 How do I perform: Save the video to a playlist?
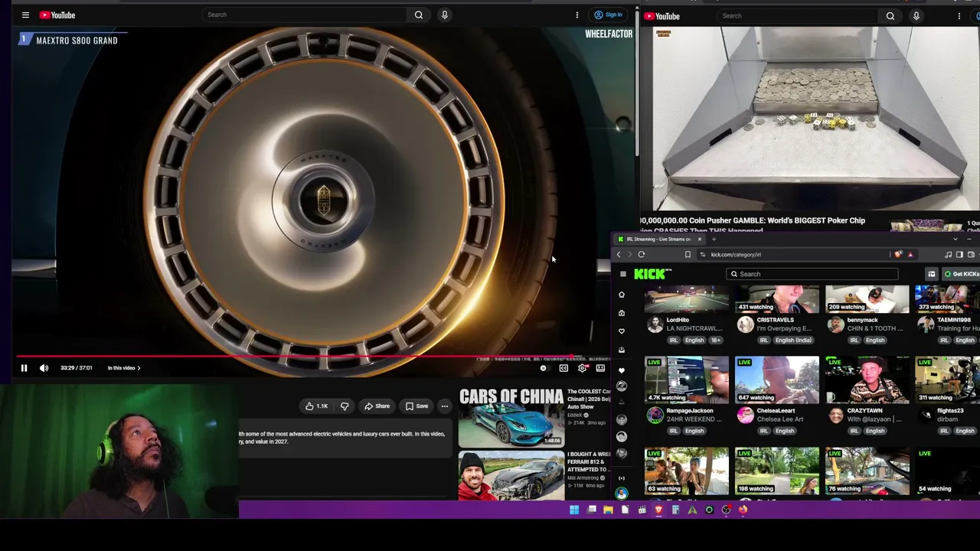click(x=417, y=406)
